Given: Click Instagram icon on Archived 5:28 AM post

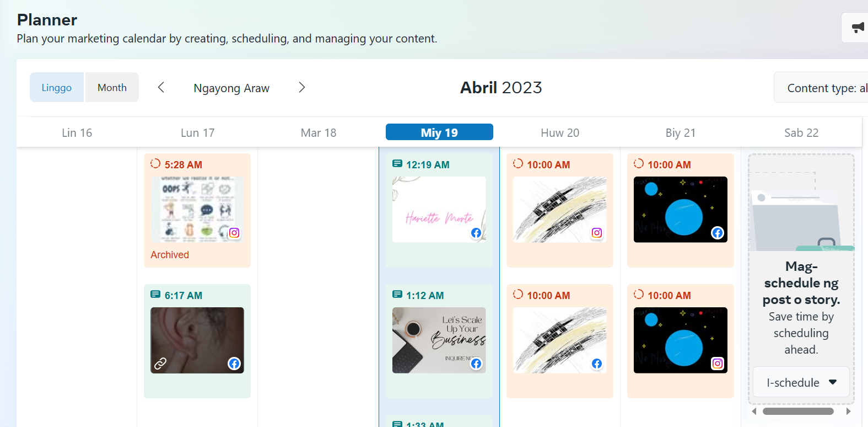Looking at the screenshot, I should [234, 233].
